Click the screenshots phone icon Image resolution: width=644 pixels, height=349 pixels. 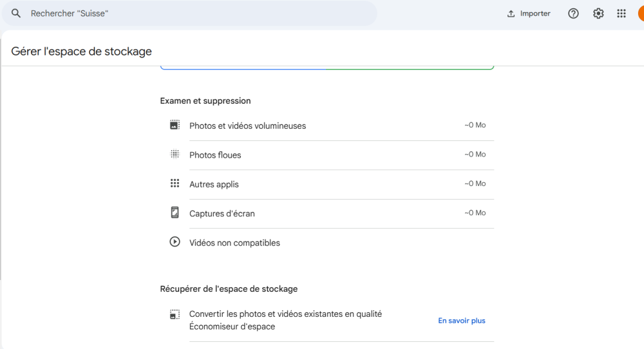175,212
